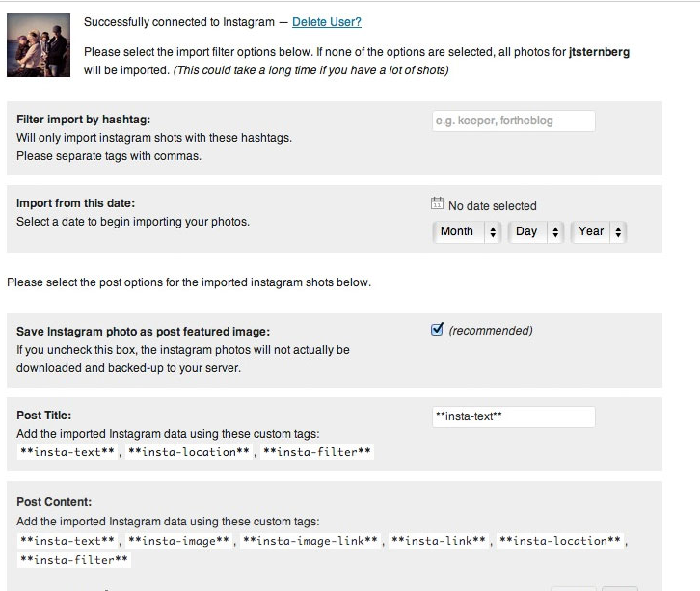700x591 pixels.
Task: Open the Month dropdown
Action: 467,232
